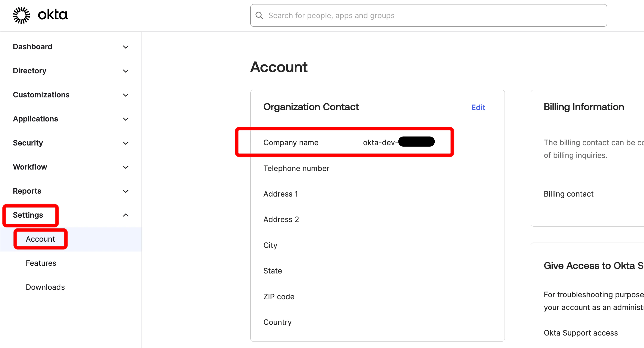Click the Okta Support access option
644x348 pixels.
tap(580, 333)
